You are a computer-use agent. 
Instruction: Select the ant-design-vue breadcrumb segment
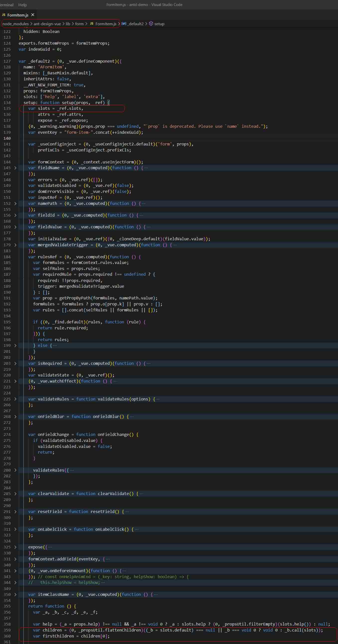tap(47, 24)
